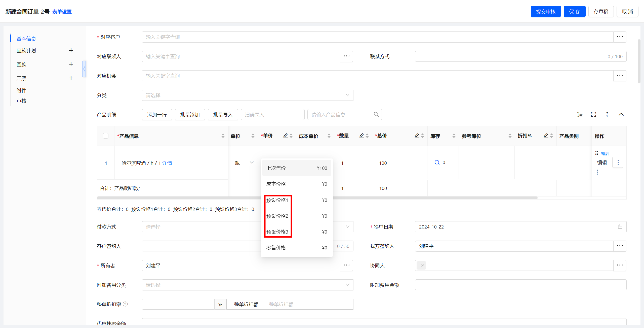Click the drag handle beside 概要
644x328 pixels.
pyautogui.click(x=597, y=153)
